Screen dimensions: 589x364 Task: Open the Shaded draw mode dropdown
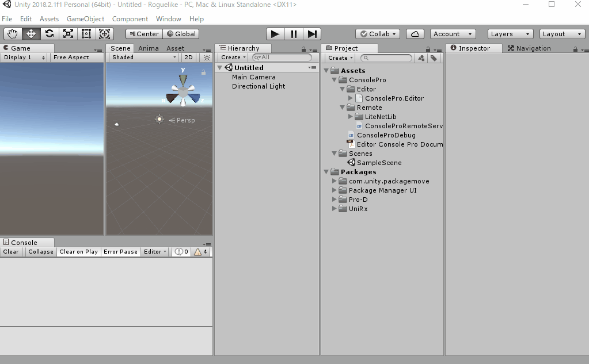(x=144, y=58)
